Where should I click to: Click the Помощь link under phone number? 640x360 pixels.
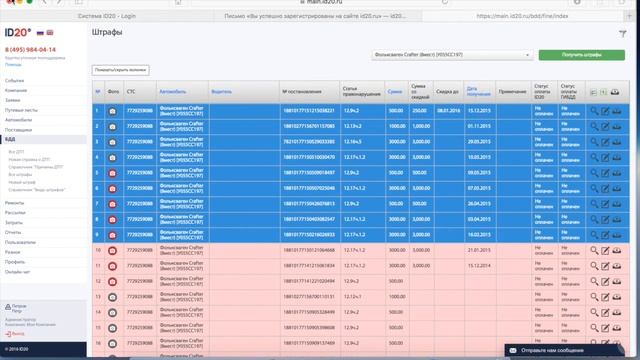(13, 64)
